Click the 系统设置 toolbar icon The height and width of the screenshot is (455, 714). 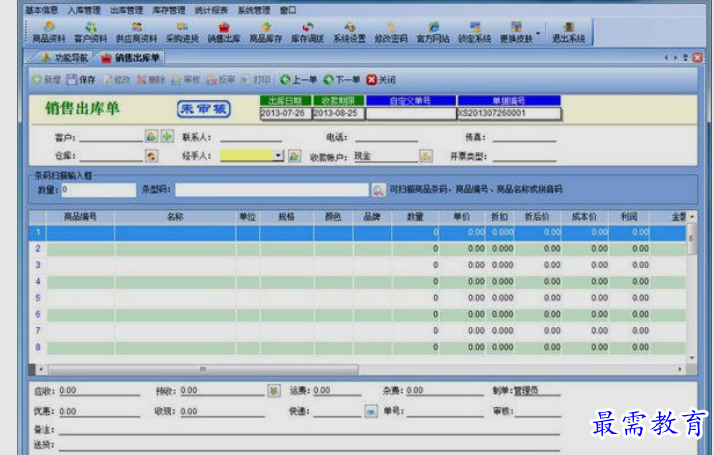pyautogui.click(x=348, y=32)
